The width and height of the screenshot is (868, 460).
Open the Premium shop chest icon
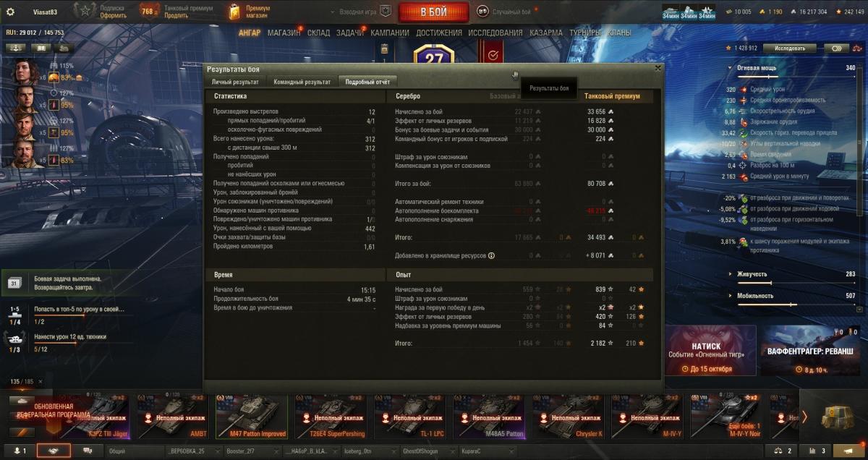coord(234,12)
